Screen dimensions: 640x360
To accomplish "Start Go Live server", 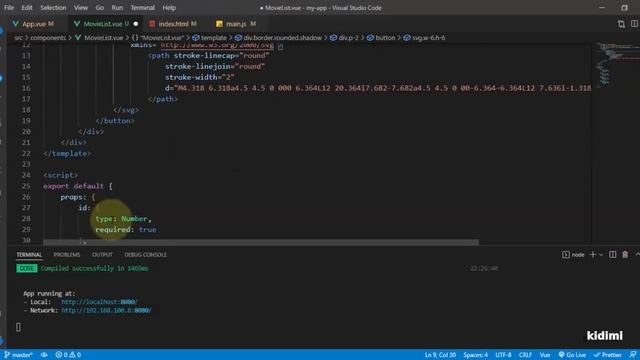I will [572, 355].
